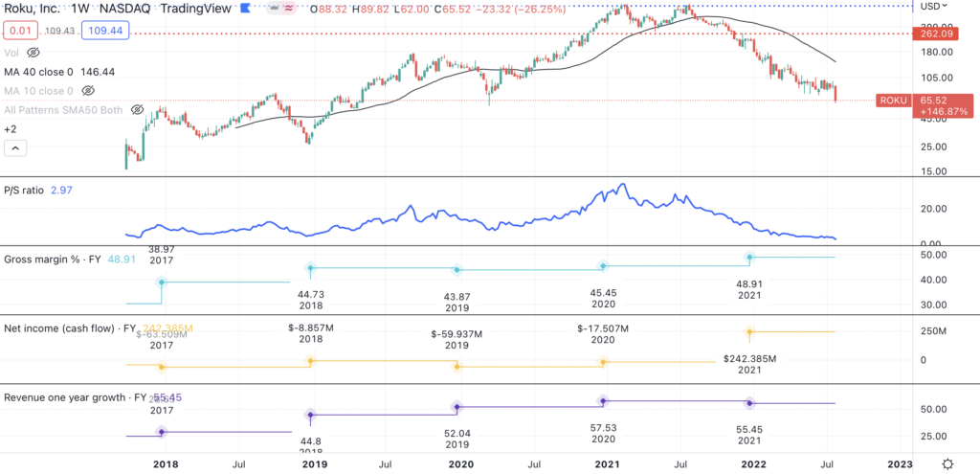
Task: Click the pink approximate-sign icon in chart header
Action: [x=290, y=10]
